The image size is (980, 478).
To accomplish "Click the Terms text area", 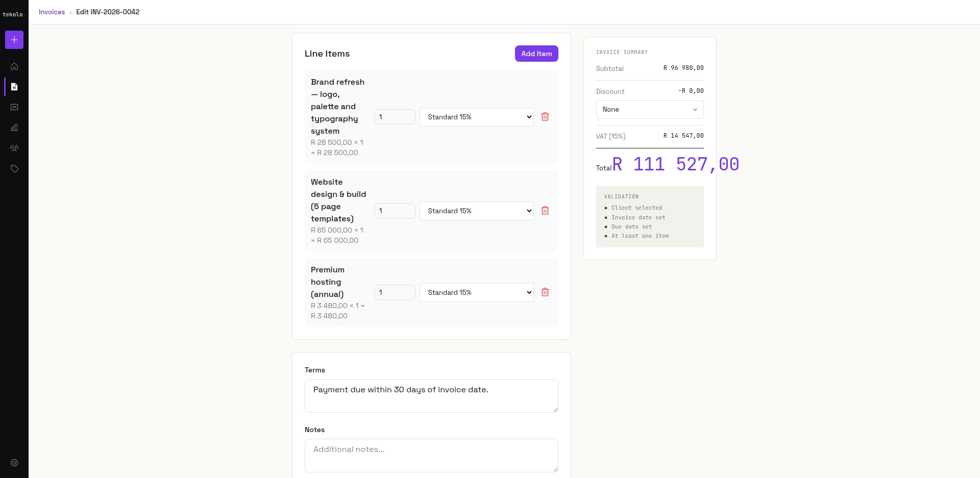I will point(431,396).
